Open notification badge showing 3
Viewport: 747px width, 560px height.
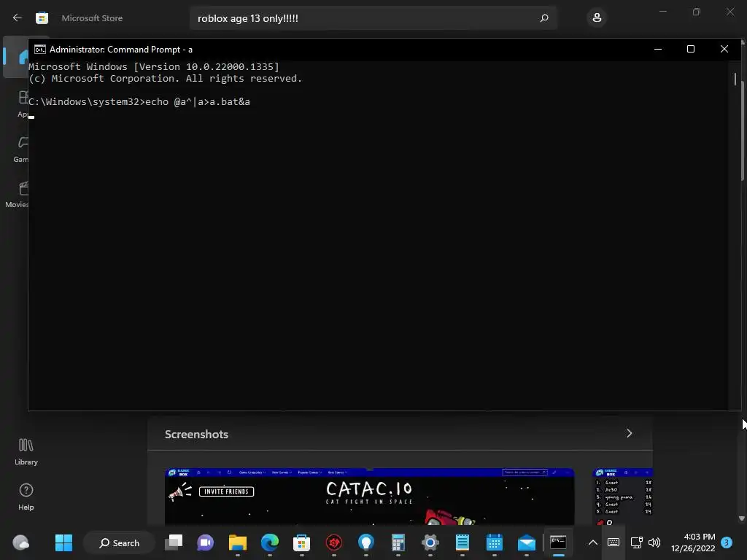(x=727, y=542)
